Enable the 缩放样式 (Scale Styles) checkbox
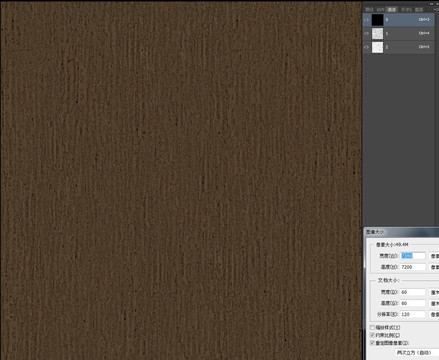 [x=373, y=327]
